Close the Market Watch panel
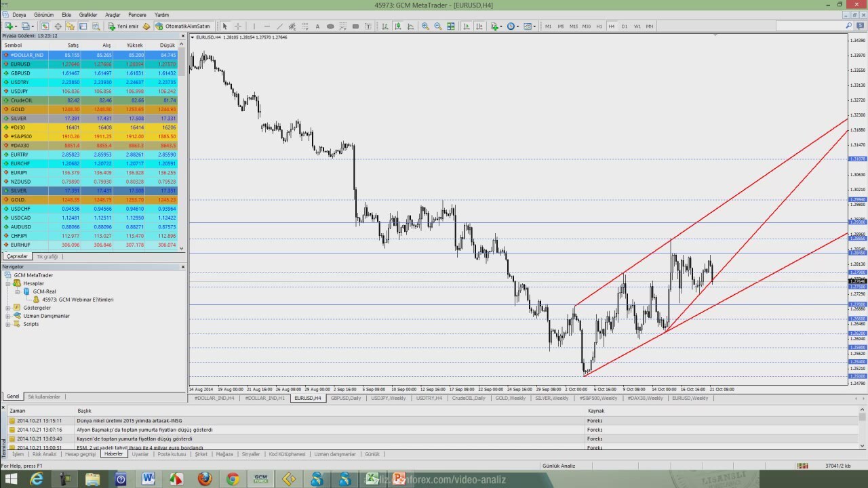This screenshot has height=488, width=868. pos(182,35)
